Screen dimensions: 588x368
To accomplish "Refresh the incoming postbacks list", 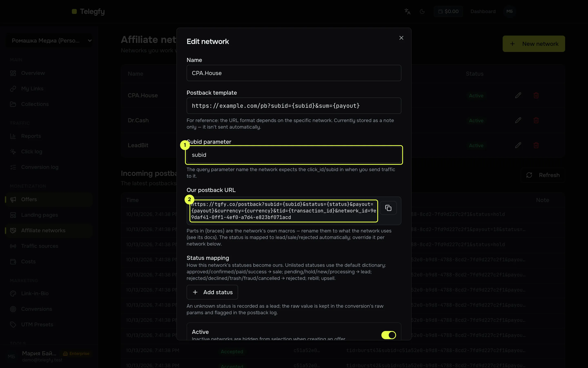I will coord(543,175).
